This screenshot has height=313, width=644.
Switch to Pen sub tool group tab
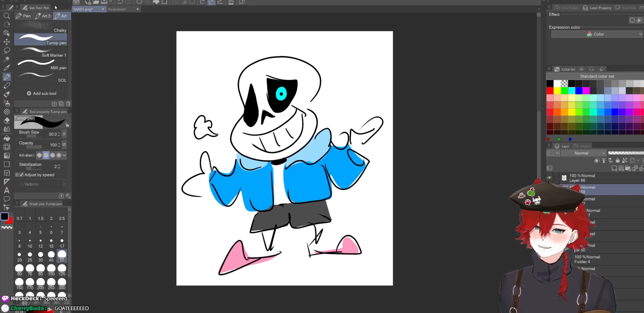click(x=23, y=16)
